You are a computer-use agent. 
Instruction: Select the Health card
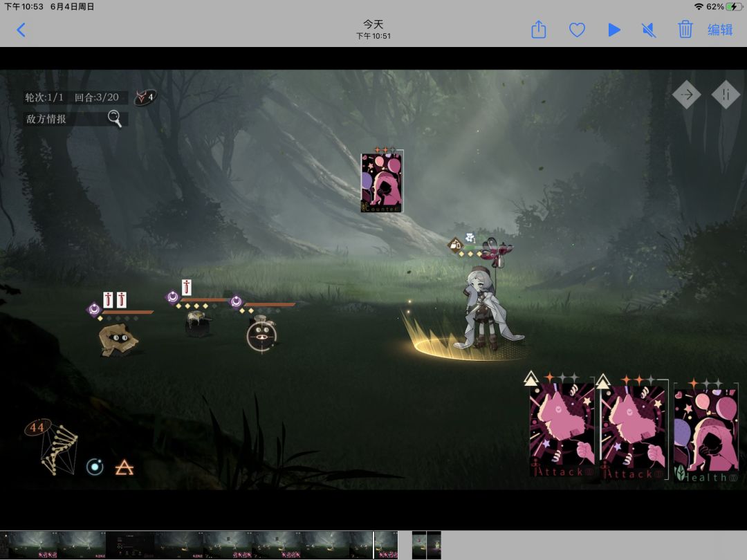pyautogui.click(x=706, y=432)
